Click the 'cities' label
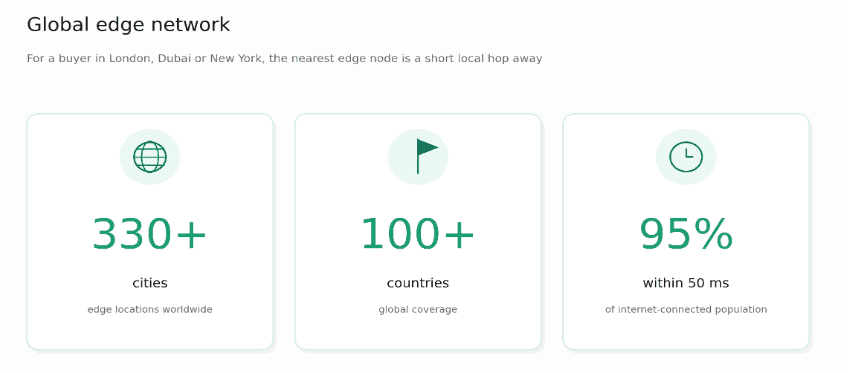Image resolution: width=848 pixels, height=373 pixels. (150, 283)
